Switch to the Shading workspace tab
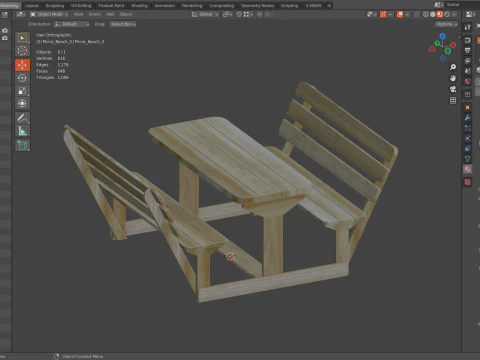The width and height of the screenshot is (480, 360). (139, 6)
